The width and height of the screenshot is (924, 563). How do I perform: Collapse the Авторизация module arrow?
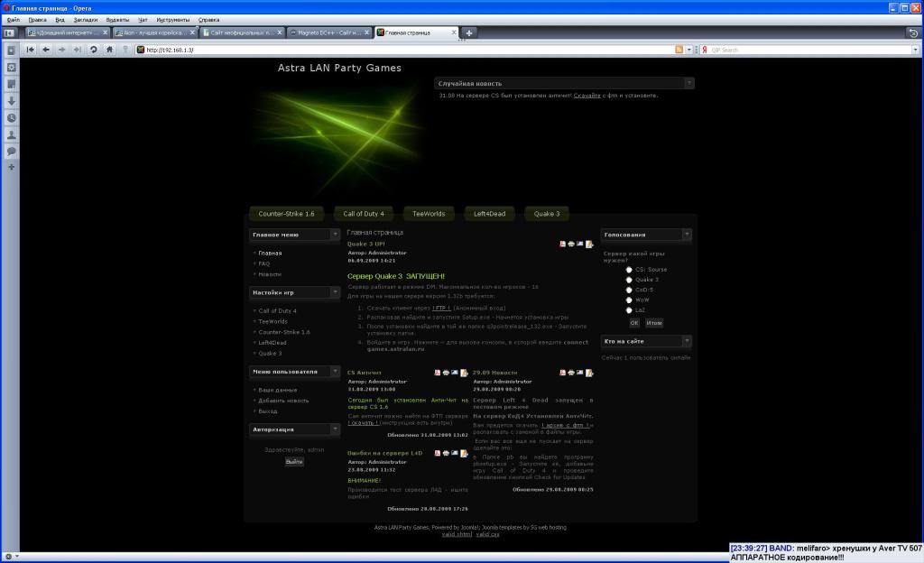point(336,429)
